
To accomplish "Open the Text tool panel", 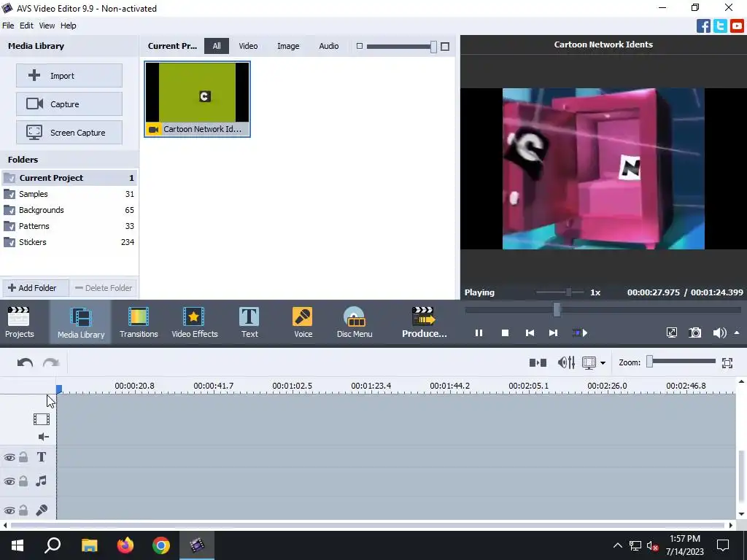I will [249, 322].
